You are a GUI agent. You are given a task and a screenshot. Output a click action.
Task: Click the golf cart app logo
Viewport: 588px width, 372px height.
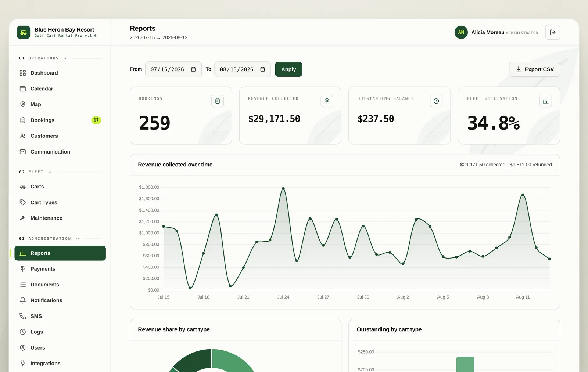[24, 32]
